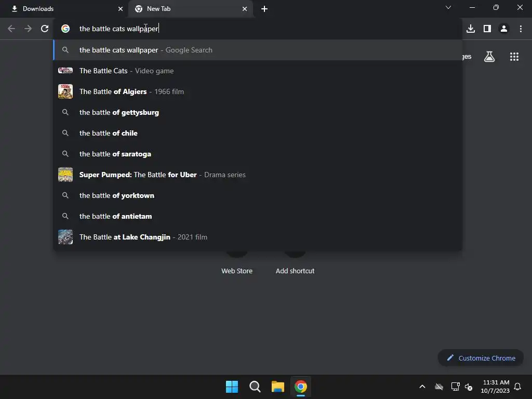532x399 pixels.
Task: Open network status tray icon
Action: pyautogui.click(x=455, y=387)
